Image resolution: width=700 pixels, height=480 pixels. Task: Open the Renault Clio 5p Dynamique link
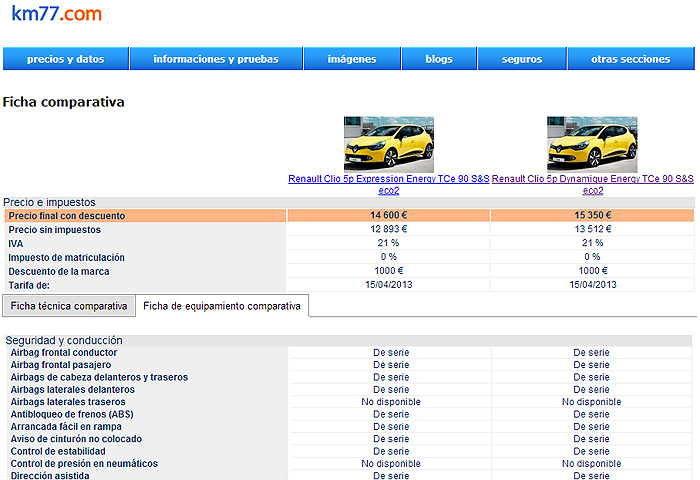pyautogui.click(x=592, y=184)
